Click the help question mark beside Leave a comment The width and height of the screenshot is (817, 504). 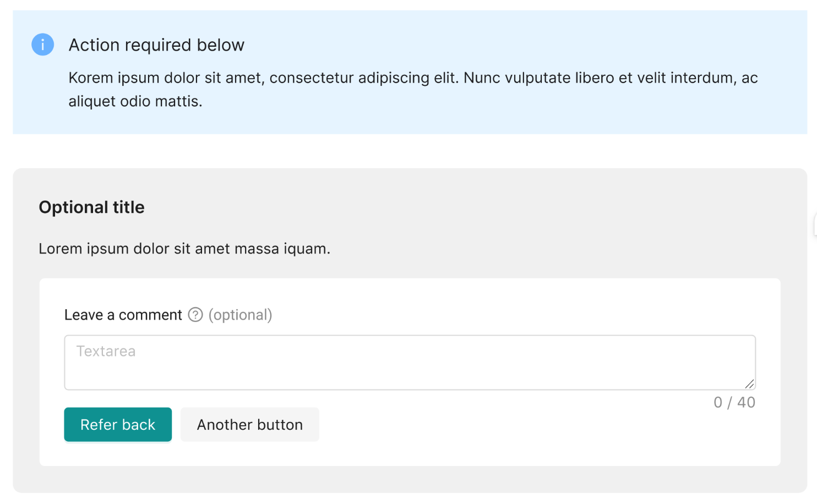195,315
